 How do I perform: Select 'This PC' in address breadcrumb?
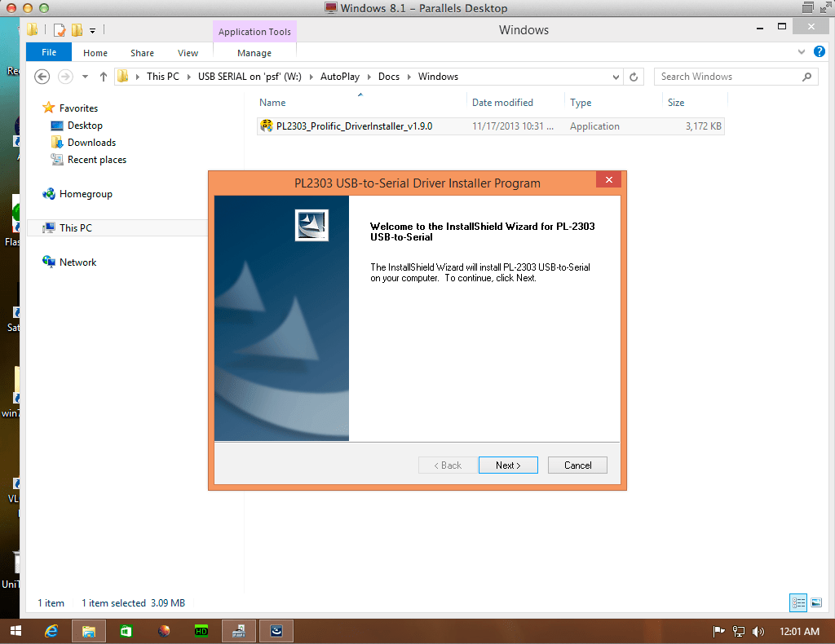coord(163,76)
